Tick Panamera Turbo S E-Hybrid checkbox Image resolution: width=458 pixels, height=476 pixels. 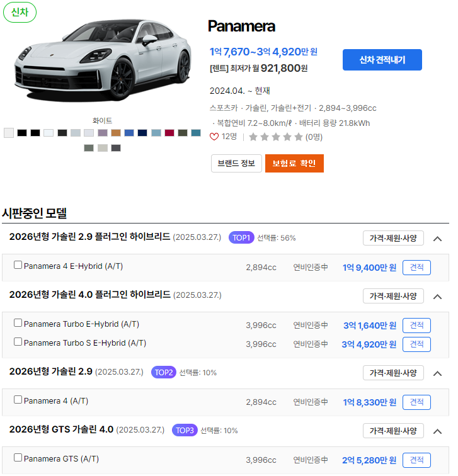point(18,342)
